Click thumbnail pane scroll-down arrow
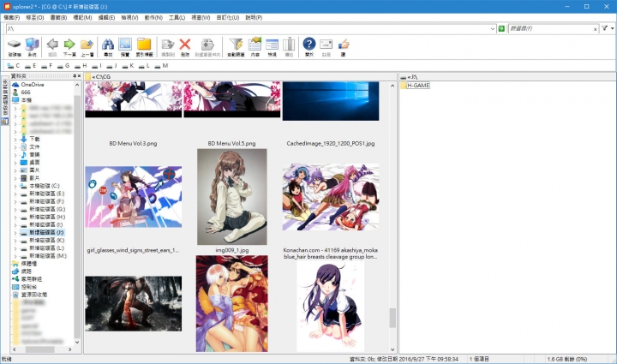This screenshot has height=364, width=617. coord(392,349)
